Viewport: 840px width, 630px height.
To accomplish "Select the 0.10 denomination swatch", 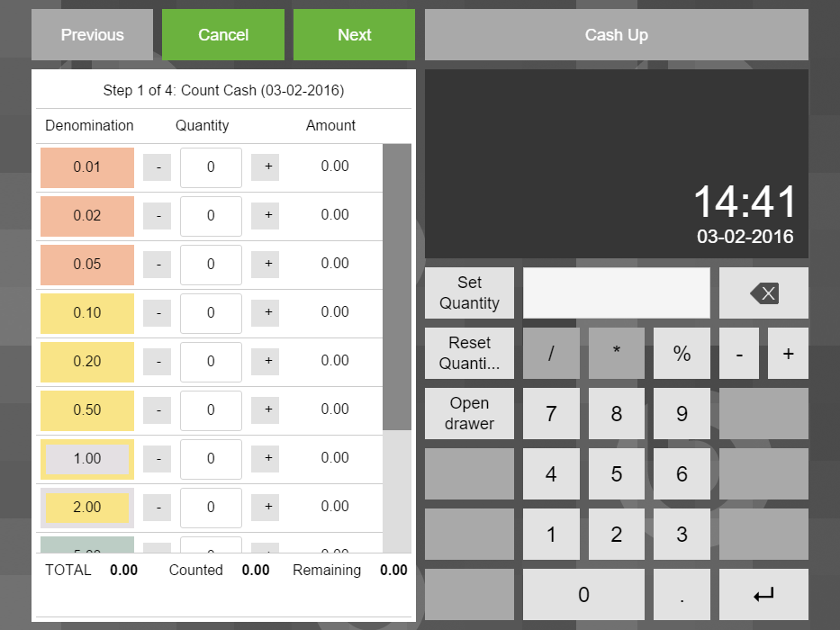I will (x=87, y=313).
